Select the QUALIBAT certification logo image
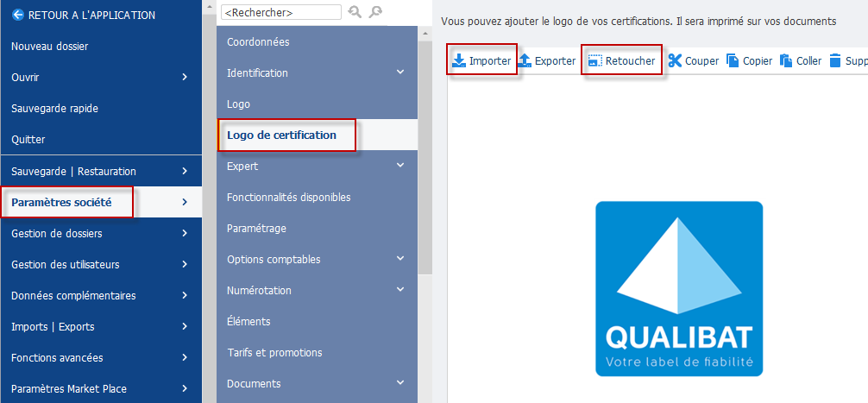This screenshot has height=403, width=868. [679, 288]
